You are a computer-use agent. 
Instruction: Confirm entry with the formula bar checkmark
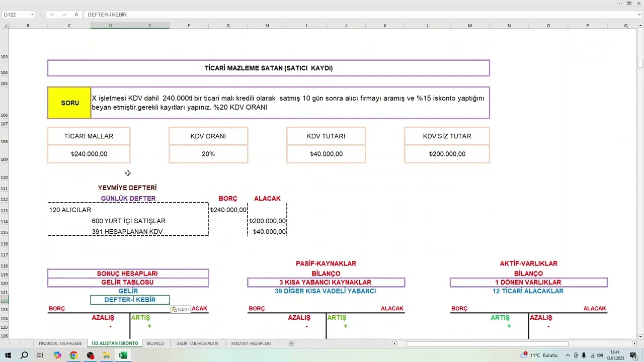tap(64, 15)
